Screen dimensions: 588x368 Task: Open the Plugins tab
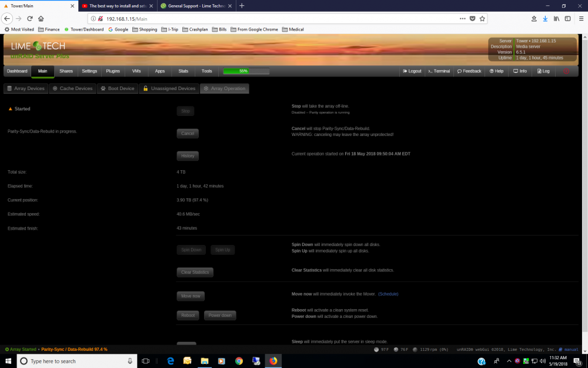[x=113, y=71]
